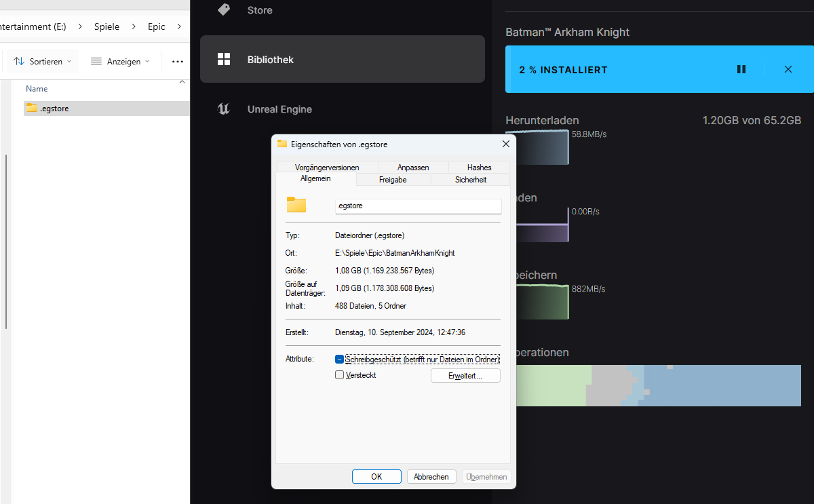Click the Übernehmen button
Viewport: 814px width, 504px height.
486,477
